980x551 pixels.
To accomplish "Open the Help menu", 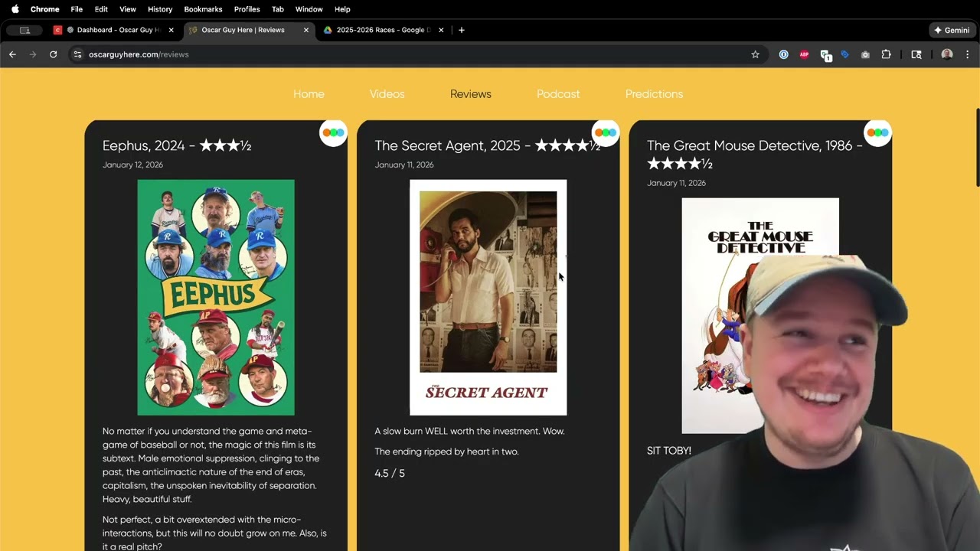I will [x=342, y=9].
